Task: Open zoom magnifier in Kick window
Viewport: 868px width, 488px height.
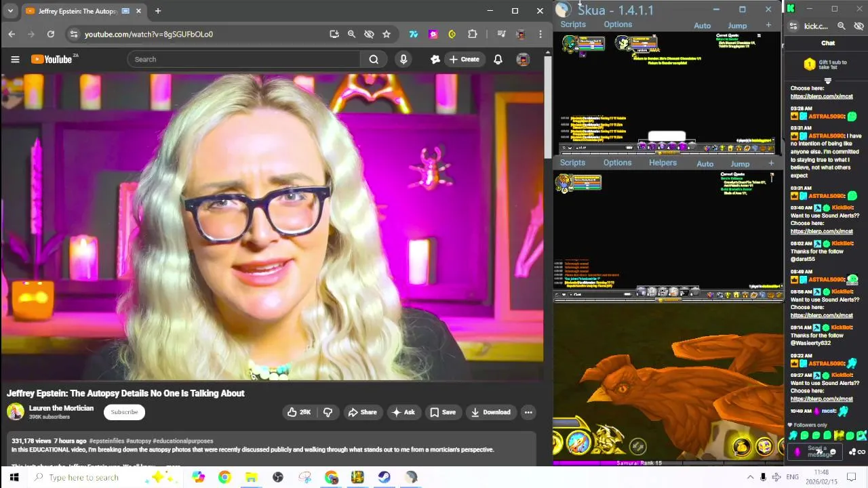Action: pos(842,26)
